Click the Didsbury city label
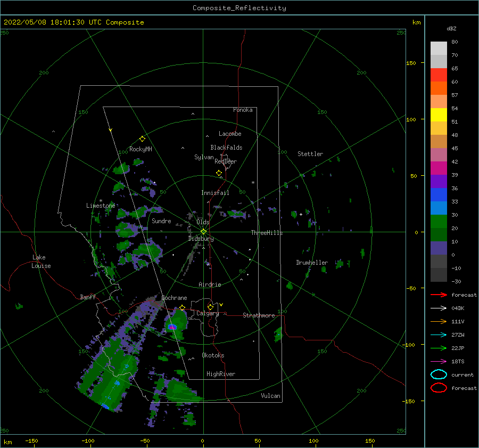The width and height of the screenshot is (479, 448). (201, 239)
